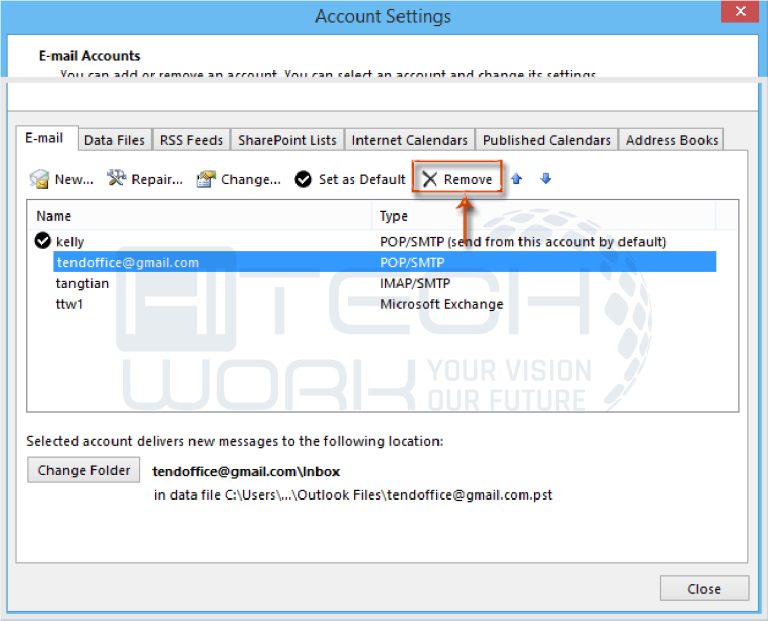The height and width of the screenshot is (621, 768).
Task: Click the Repair tools icon
Action: [117, 178]
